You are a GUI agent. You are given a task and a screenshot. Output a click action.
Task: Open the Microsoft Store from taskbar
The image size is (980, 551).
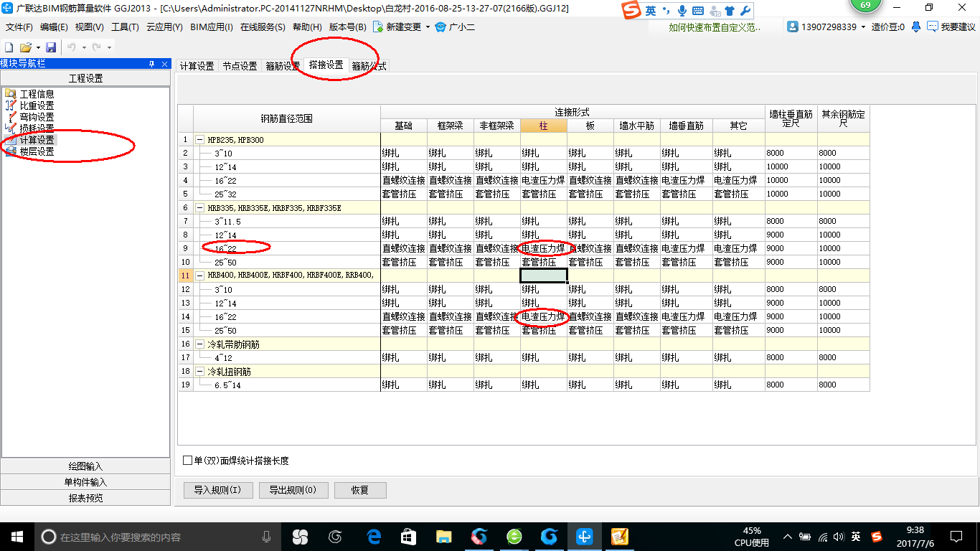(x=409, y=537)
